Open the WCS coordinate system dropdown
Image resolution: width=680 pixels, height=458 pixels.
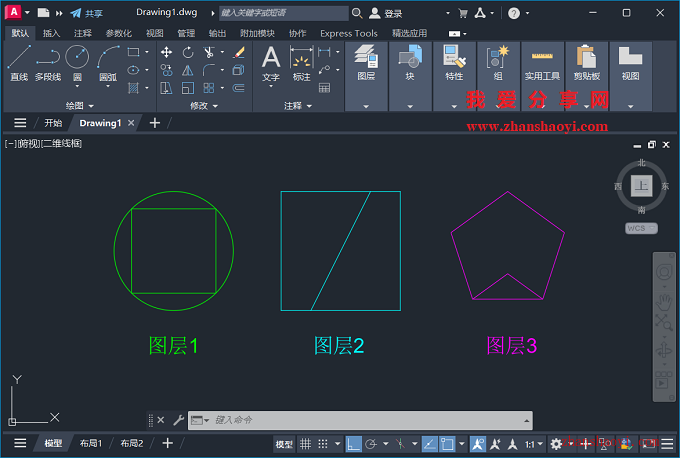coord(641,228)
